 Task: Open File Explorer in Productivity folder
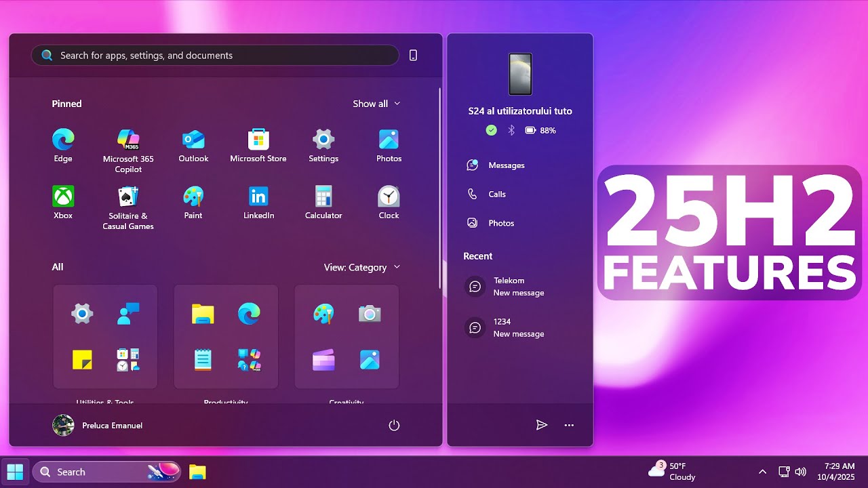point(203,314)
